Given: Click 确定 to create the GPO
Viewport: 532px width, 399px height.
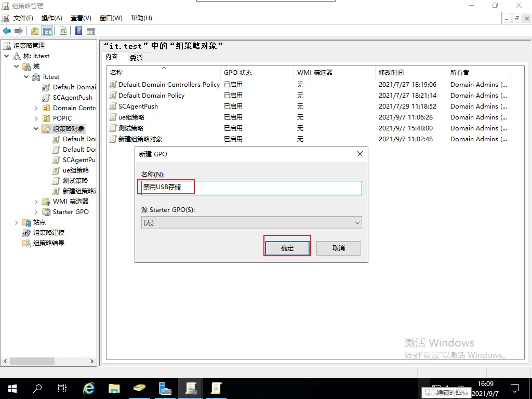Looking at the screenshot, I should click(x=287, y=248).
